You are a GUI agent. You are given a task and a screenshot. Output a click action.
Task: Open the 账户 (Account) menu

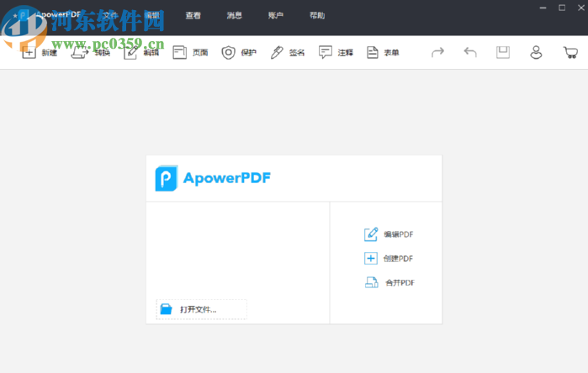point(276,15)
